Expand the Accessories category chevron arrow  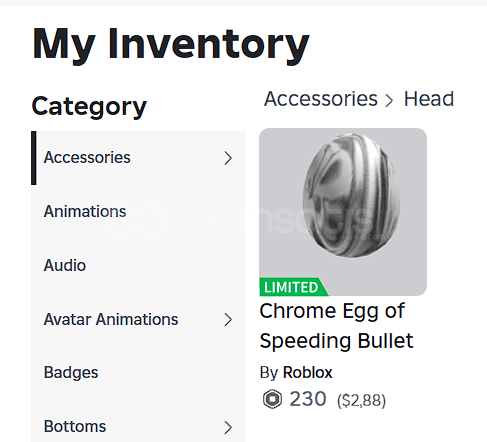(x=228, y=158)
